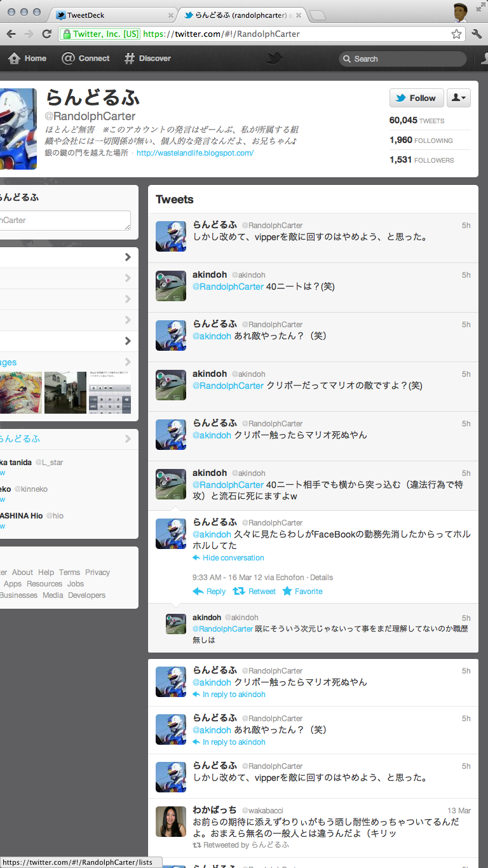Close the らんどるふ browser tab
Viewport: 488px width, 868px height.
click(x=300, y=15)
